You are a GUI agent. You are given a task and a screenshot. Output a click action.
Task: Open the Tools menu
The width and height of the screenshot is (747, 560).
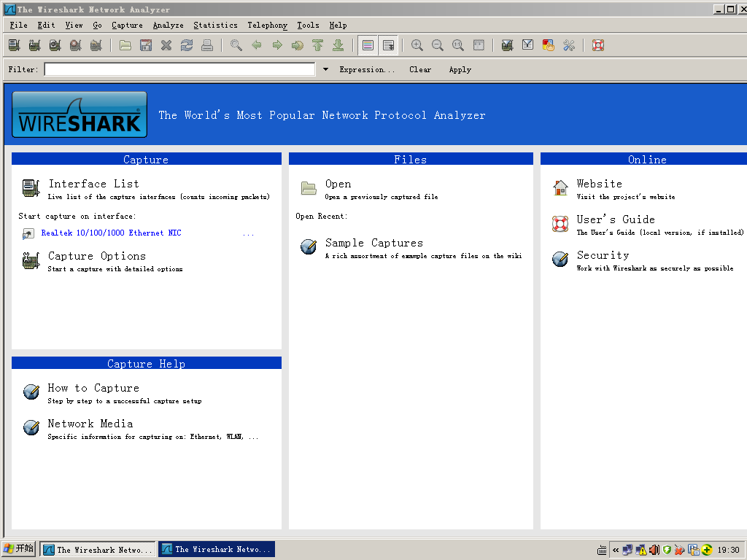click(x=309, y=26)
